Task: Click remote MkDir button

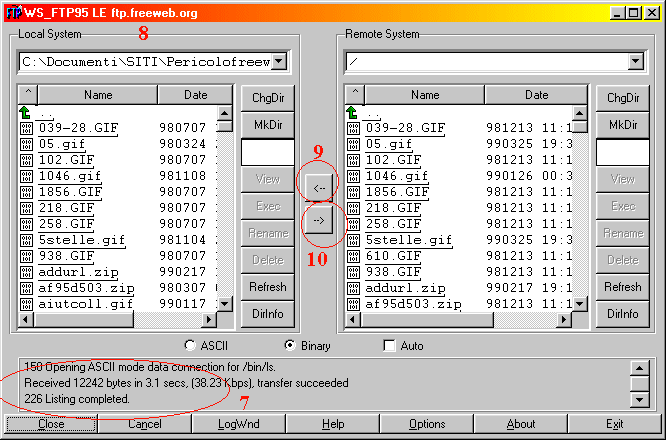Action: pos(623,125)
